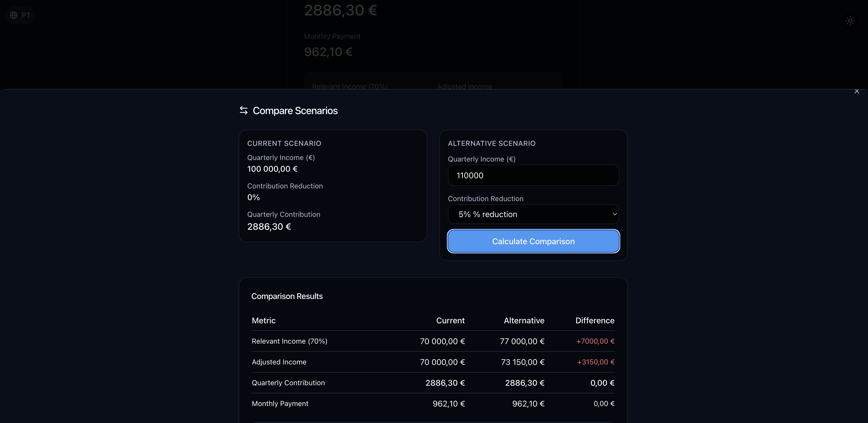868x423 pixels.
Task: Click the 2886,30 € value in Current Scenario card
Action: click(x=269, y=227)
